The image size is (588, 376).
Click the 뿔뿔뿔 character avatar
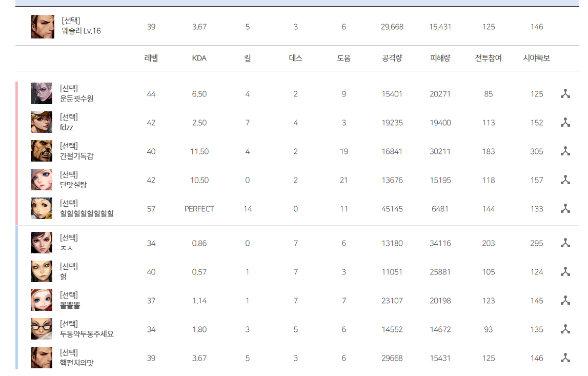click(41, 300)
